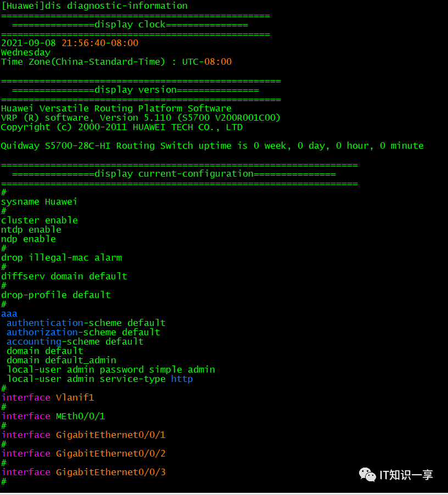Select the 'interface MEth0/0/1' line
448x495 pixels.
tap(53, 417)
